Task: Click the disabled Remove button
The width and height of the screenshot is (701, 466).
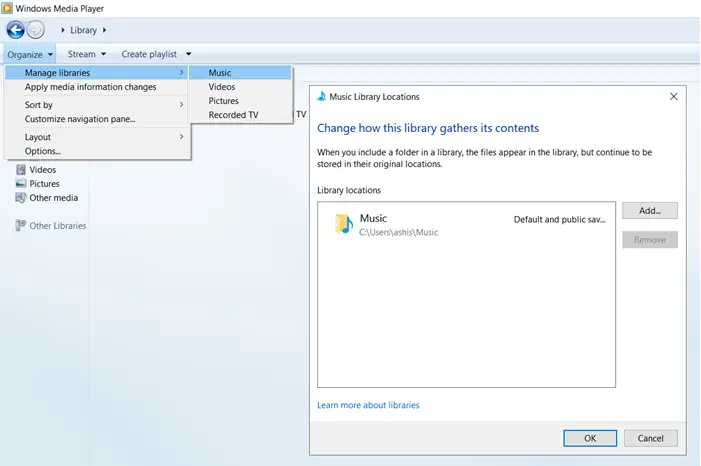Action: tap(650, 240)
